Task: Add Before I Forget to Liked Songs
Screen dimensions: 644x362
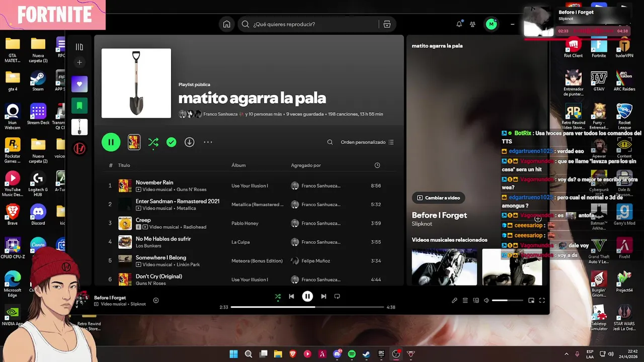Action: click(156, 301)
